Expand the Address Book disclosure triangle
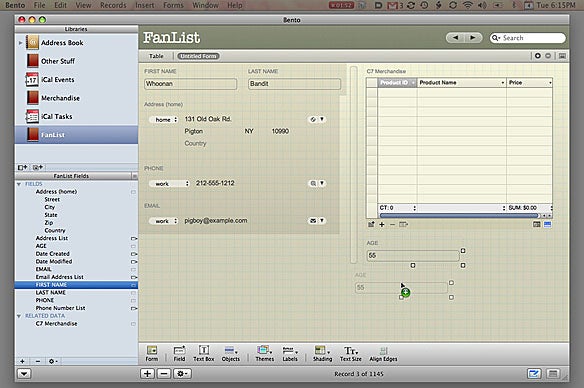This screenshot has width=584, height=388. click(x=20, y=43)
